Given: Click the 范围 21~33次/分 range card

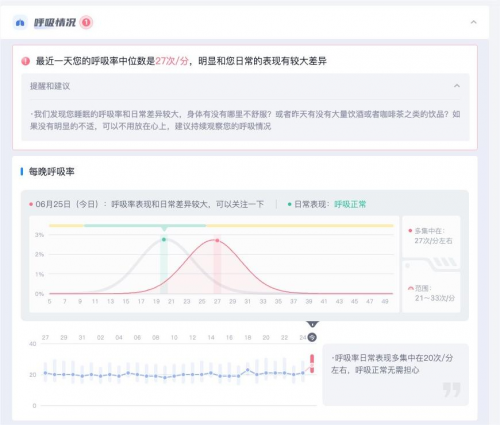Looking at the screenshot, I should coord(431,293).
